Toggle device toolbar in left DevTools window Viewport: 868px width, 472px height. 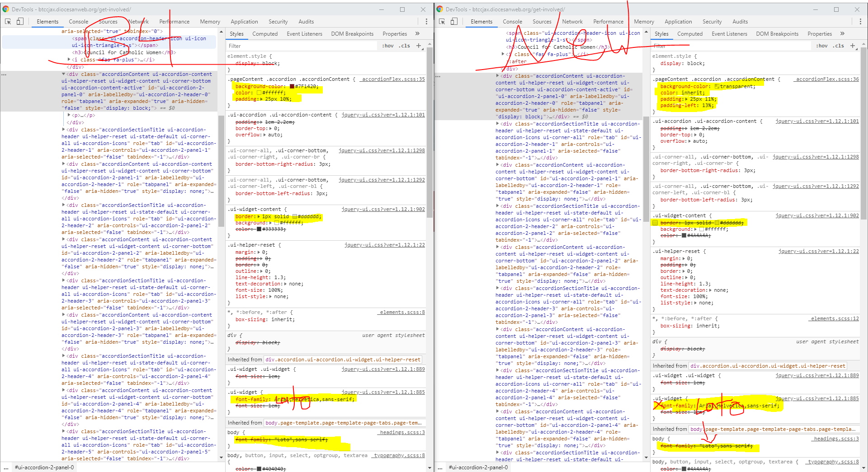(x=20, y=22)
